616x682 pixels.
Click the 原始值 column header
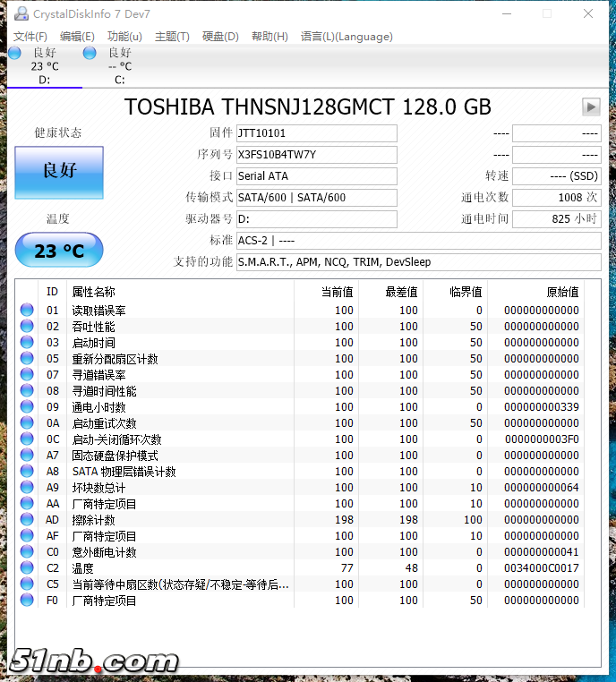click(x=562, y=292)
